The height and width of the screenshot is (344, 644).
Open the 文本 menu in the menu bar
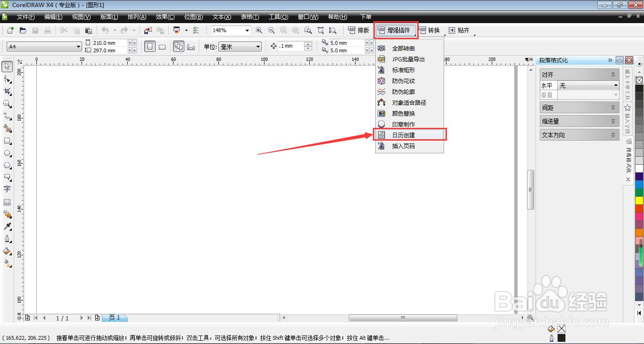[x=221, y=17]
